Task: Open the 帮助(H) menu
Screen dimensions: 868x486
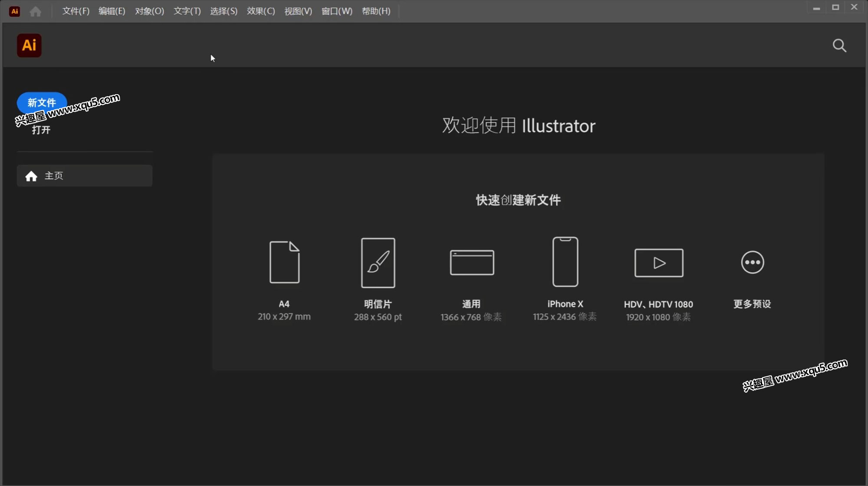Action: click(376, 11)
